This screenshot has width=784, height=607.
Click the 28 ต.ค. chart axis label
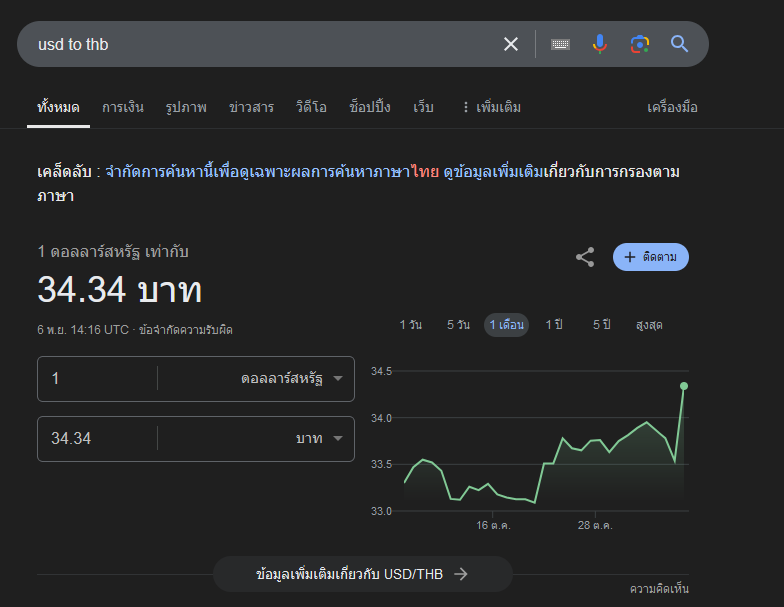595,526
